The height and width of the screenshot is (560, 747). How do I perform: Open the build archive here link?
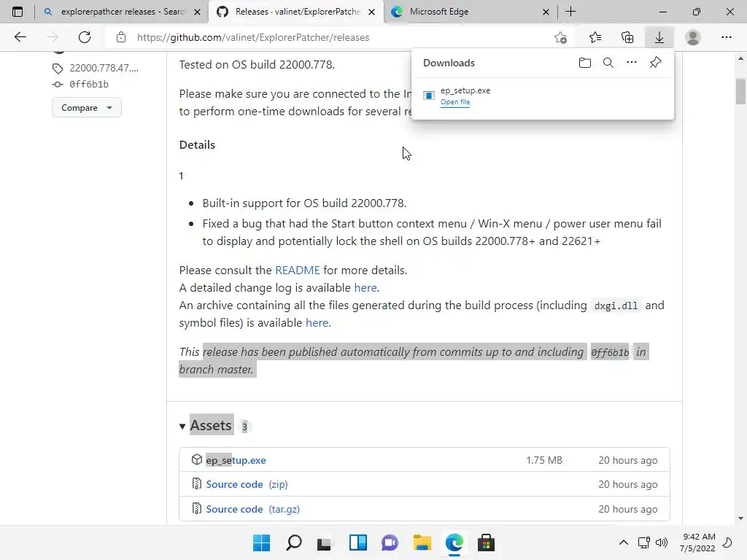click(x=317, y=323)
